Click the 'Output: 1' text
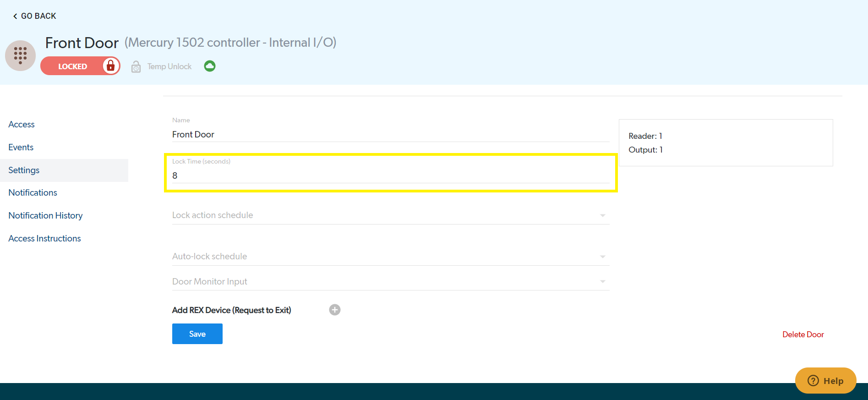Screen dimensions: 868x400 pos(646,150)
